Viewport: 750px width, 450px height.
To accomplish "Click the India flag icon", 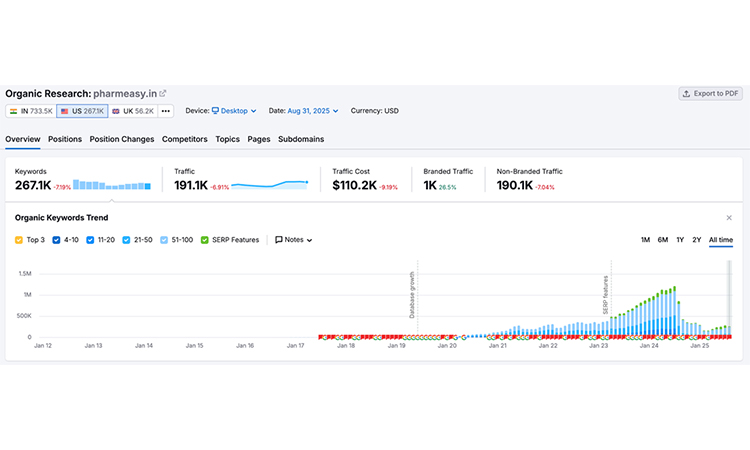I will (x=13, y=111).
